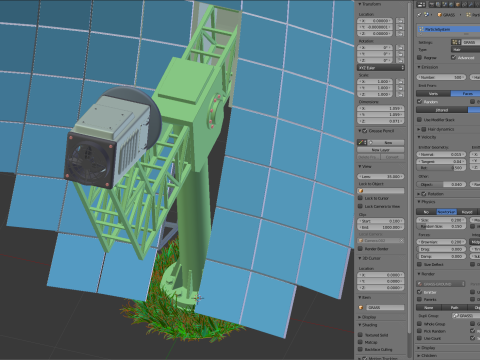Toggle the Emitter render checkbox
Image resolution: width=480 pixels, height=360 pixels.
[x=420, y=292]
